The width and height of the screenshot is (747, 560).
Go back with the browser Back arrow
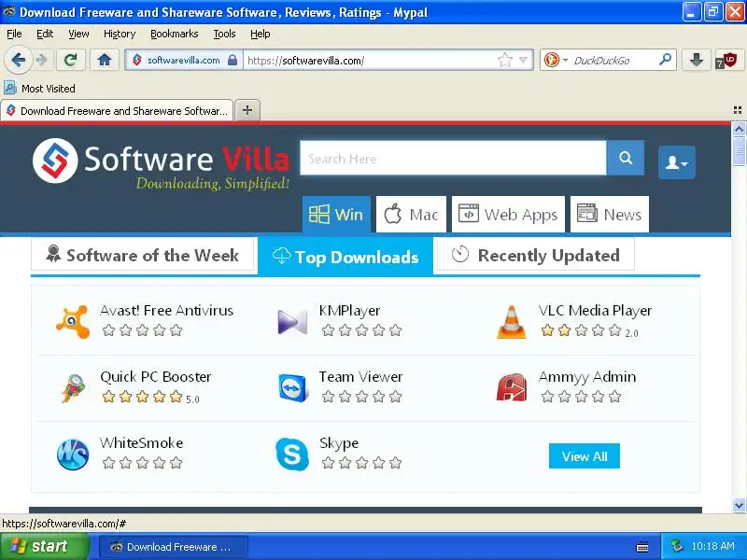pos(18,60)
